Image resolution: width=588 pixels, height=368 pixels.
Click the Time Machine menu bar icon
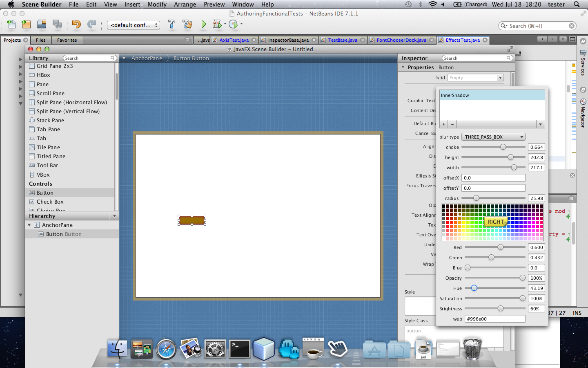tap(408, 4)
